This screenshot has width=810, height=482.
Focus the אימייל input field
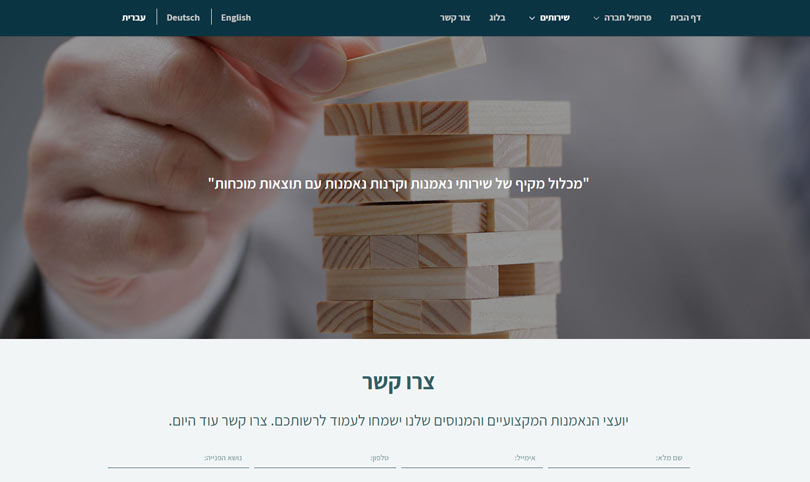point(472,458)
